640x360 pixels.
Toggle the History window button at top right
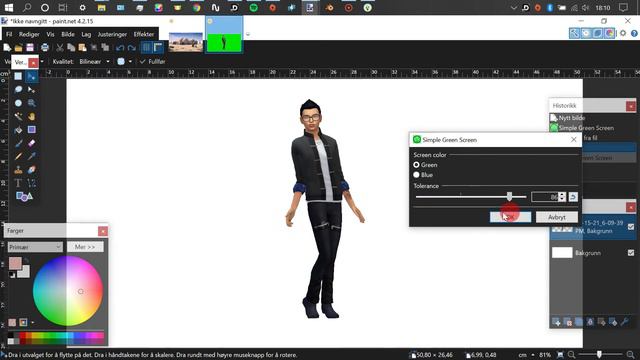click(x=586, y=33)
